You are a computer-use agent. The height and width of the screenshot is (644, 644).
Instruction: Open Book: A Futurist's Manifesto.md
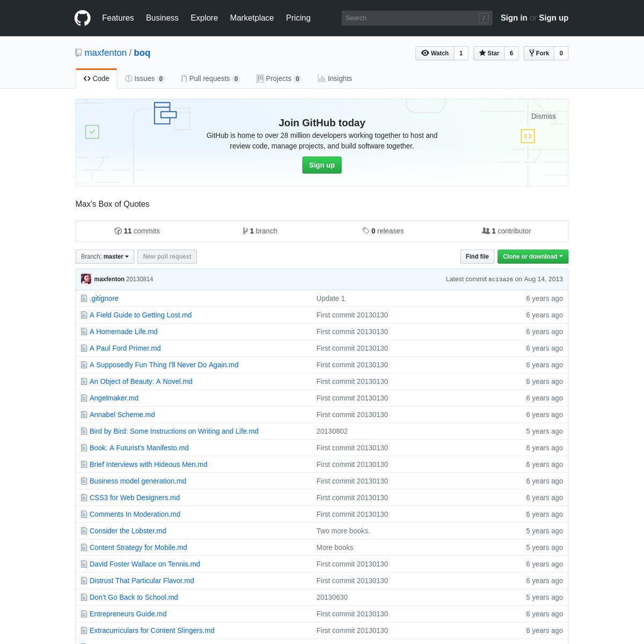tap(139, 448)
